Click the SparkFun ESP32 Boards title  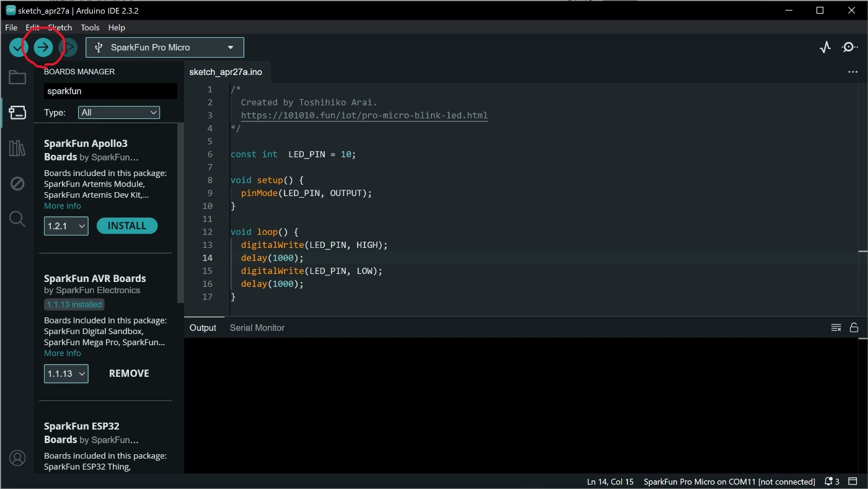82,433
